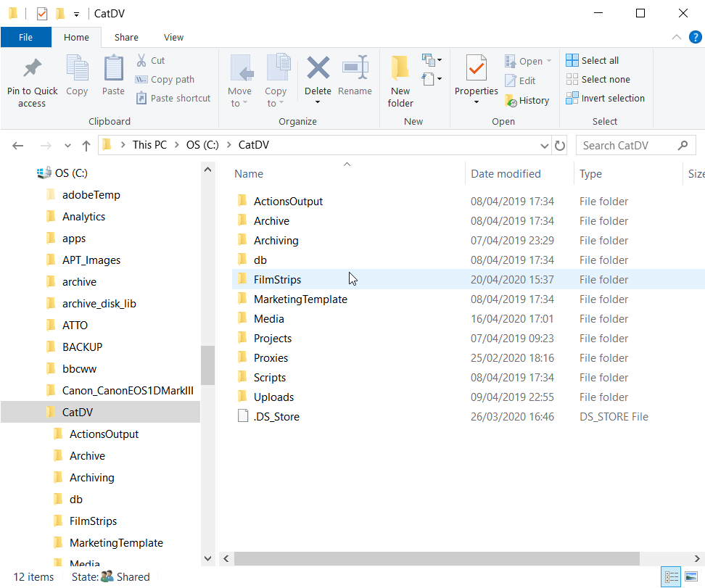The height and width of the screenshot is (588, 705).
Task: Go up one folder level
Action: click(x=86, y=146)
